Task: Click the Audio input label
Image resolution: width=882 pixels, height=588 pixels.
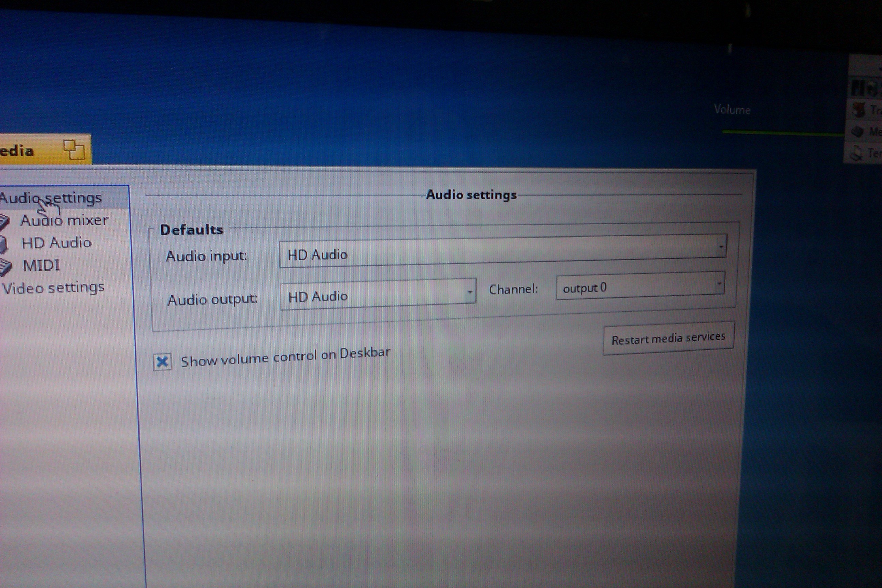Action: [x=207, y=256]
